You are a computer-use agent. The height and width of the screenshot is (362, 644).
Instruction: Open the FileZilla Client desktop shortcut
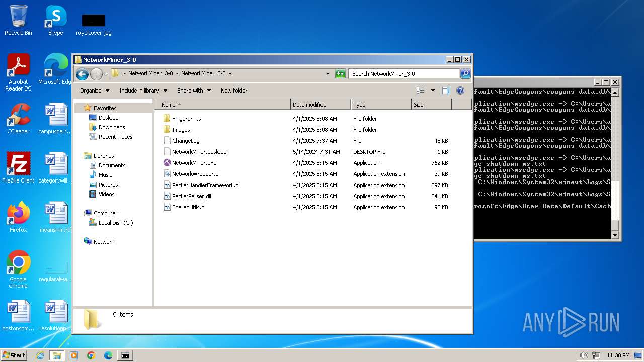[18, 168]
